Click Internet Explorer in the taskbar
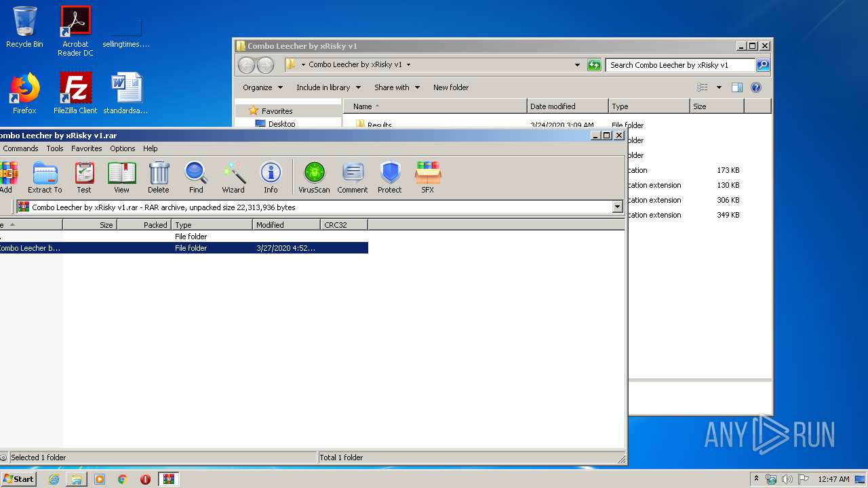The image size is (868, 488). 54,479
